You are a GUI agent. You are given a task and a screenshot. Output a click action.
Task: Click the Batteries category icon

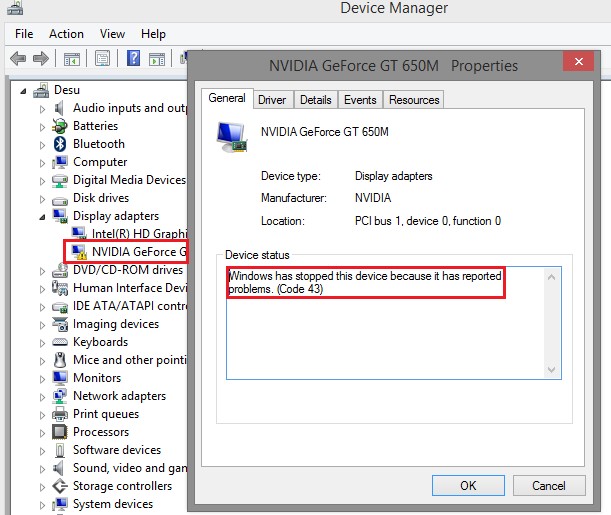coord(60,126)
